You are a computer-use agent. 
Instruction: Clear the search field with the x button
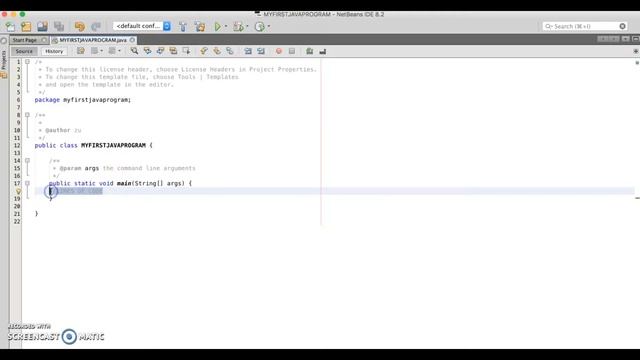coord(622,26)
